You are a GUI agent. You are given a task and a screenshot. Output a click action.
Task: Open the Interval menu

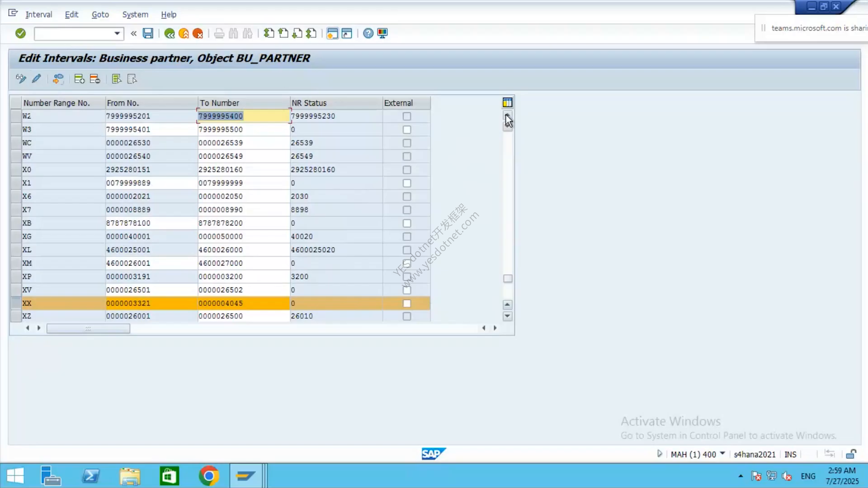pyautogui.click(x=38, y=14)
